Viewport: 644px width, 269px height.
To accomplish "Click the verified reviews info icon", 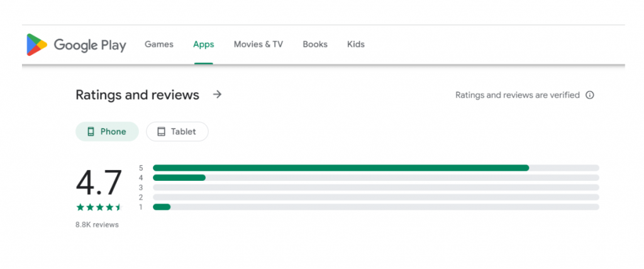I will (x=590, y=95).
